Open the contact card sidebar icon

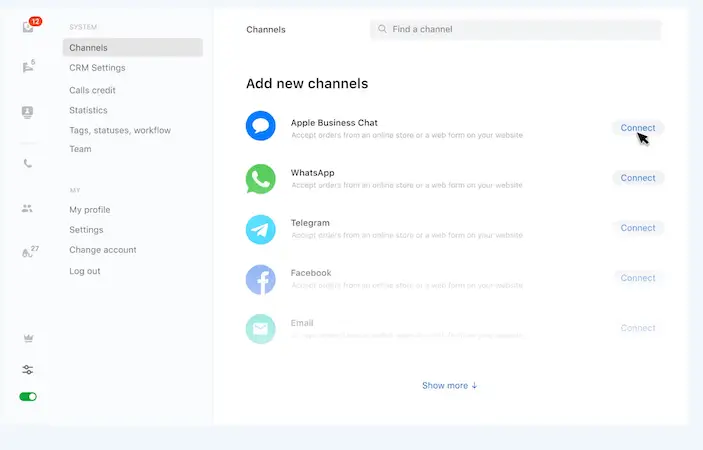pyautogui.click(x=27, y=112)
